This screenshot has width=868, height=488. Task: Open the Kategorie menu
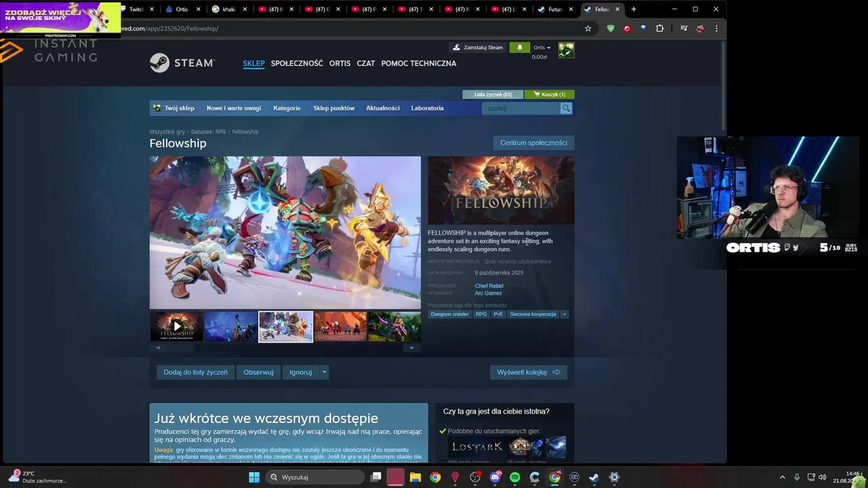287,108
